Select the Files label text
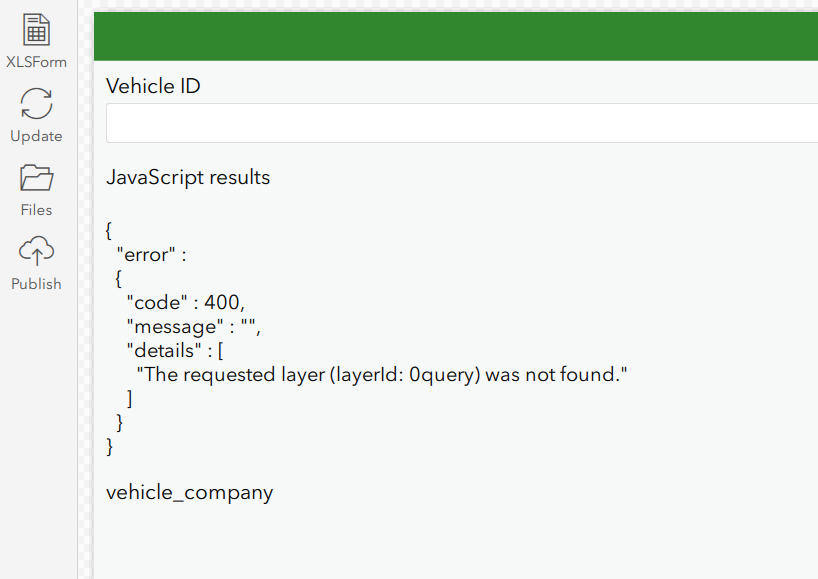818x579 pixels. [36, 210]
